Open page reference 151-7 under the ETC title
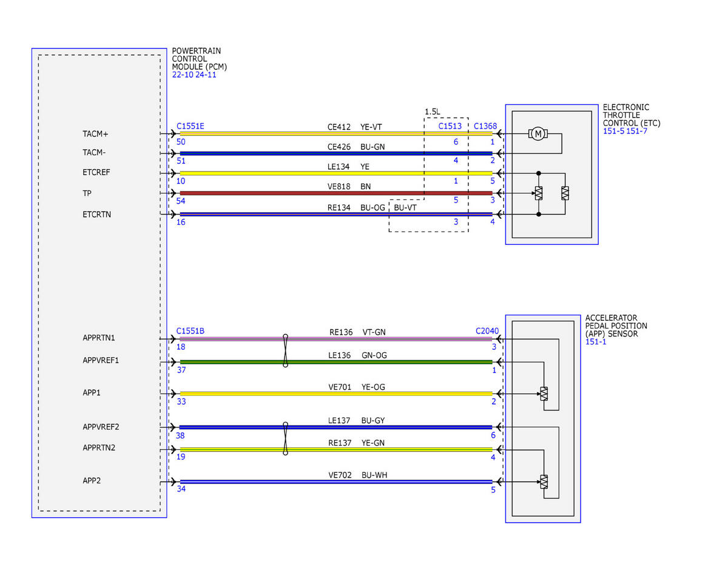Image resolution: width=728 pixels, height=562 pixels. (x=637, y=131)
